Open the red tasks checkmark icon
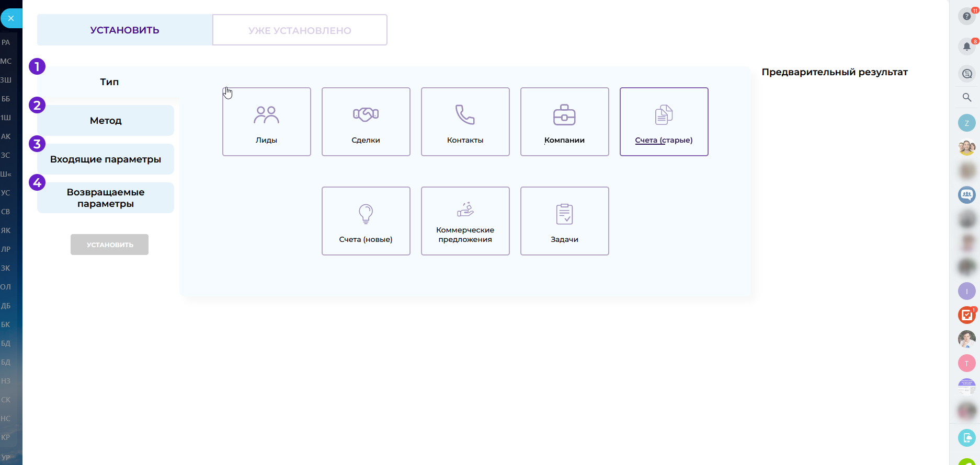This screenshot has height=465, width=980. point(966,315)
